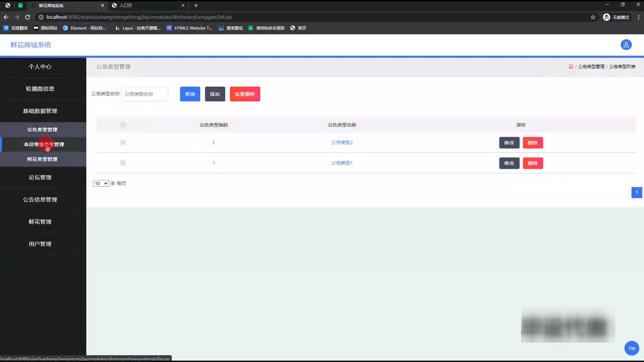Click 公告类型列表 breadcrumb text

coord(622,66)
